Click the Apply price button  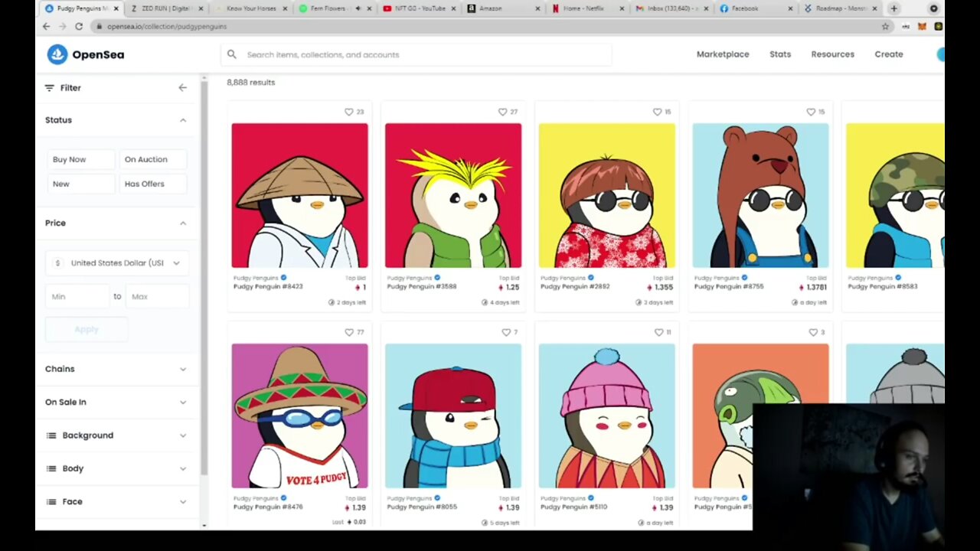(x=87, y=329)
